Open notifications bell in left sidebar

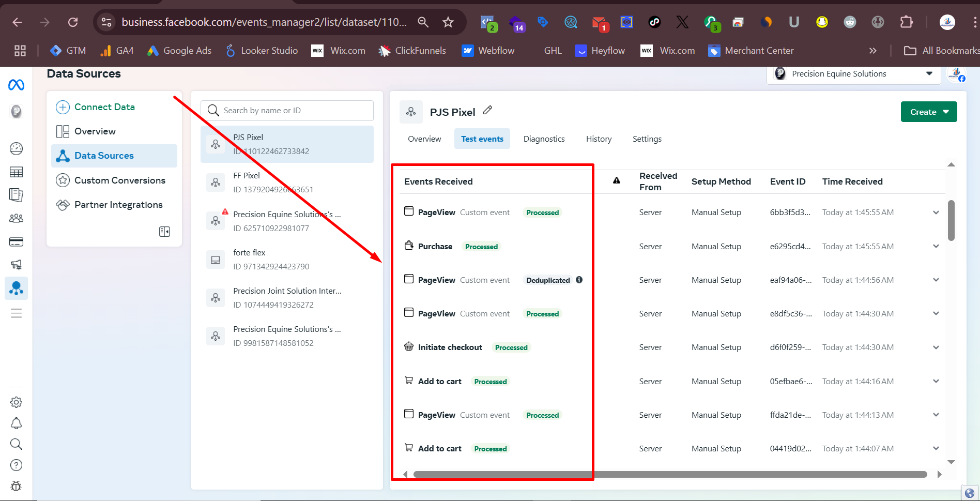pyautogui.click(x=16, y=423)
